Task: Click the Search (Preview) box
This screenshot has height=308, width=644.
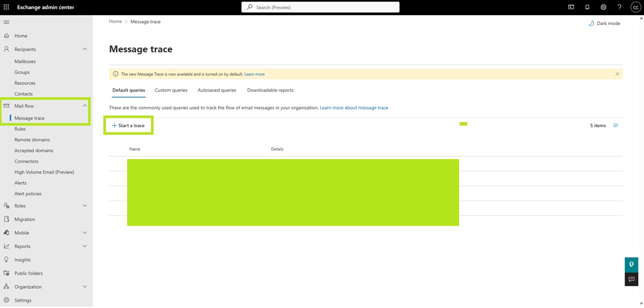Action: point(320,7)
